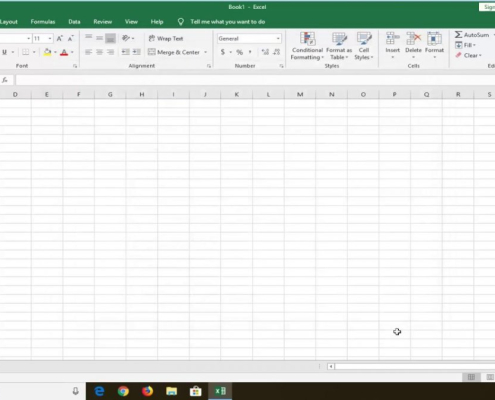Select column K header
The height and width of the screenshot is (400, 495).
(x=237, y=94)
